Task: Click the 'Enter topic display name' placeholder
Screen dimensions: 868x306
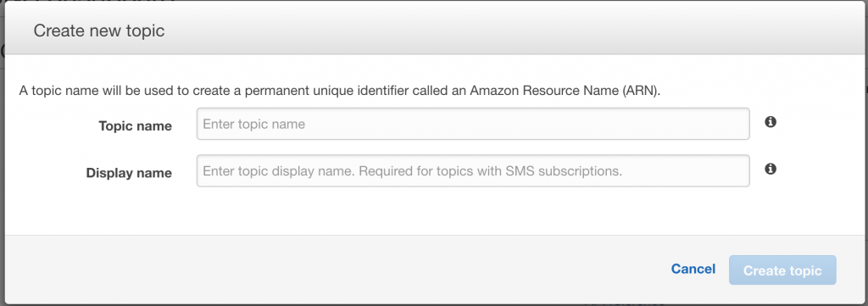Action: pos(278,171)
